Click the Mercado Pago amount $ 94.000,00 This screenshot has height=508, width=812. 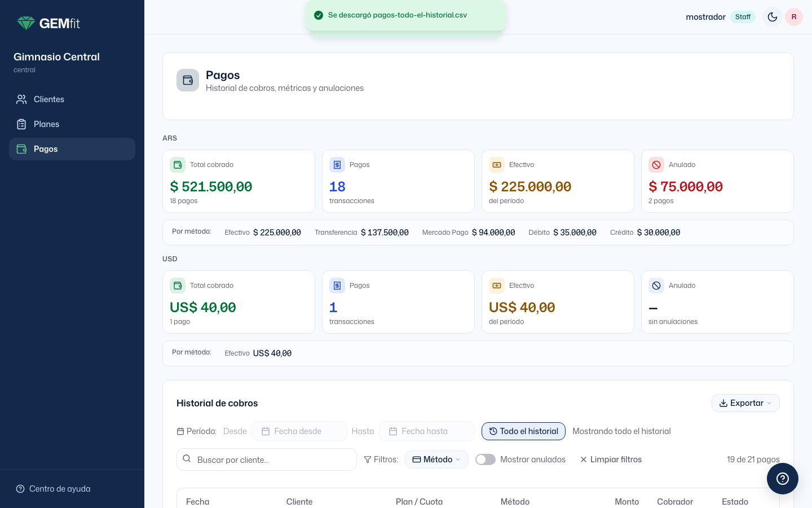coord(493,233)
